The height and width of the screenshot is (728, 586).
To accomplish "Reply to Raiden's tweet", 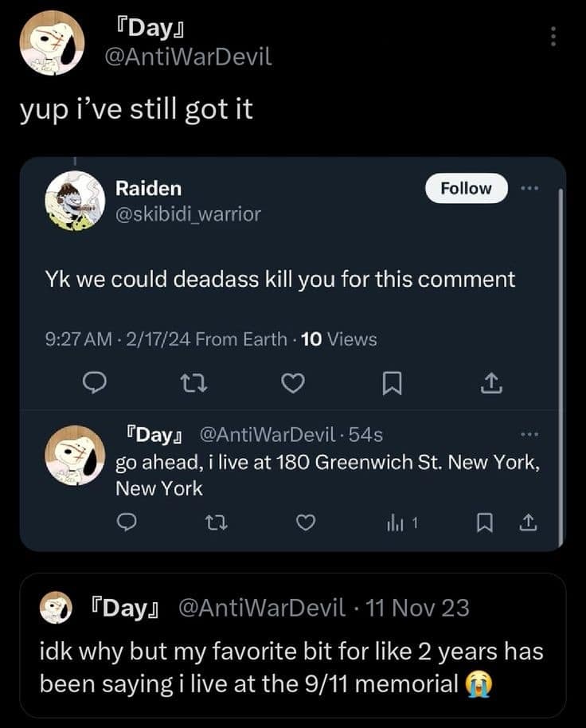I will click(x=95, y=384).
